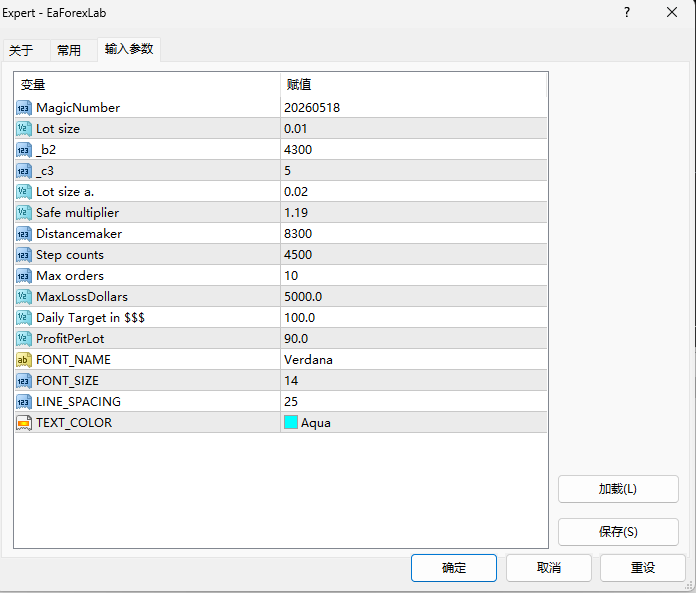
Task: Click the integer icon beside LINE_SPACING
Action: (x=24, y=402)
